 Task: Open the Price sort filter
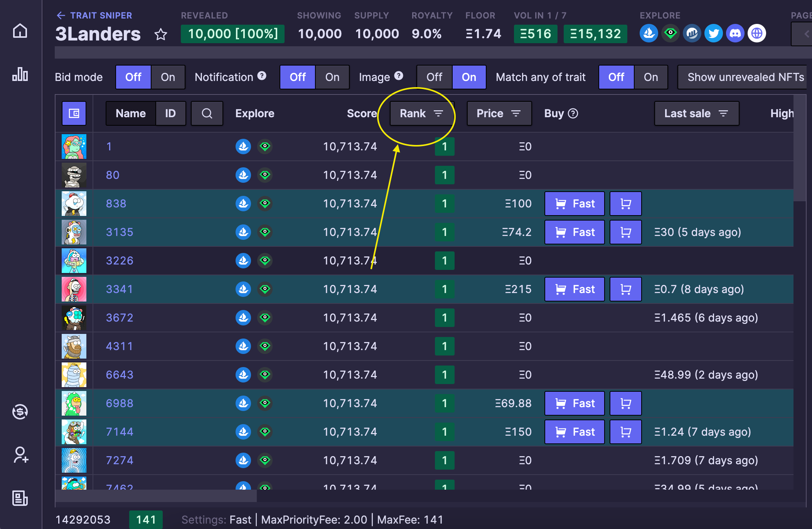click(x=499, y=113)
